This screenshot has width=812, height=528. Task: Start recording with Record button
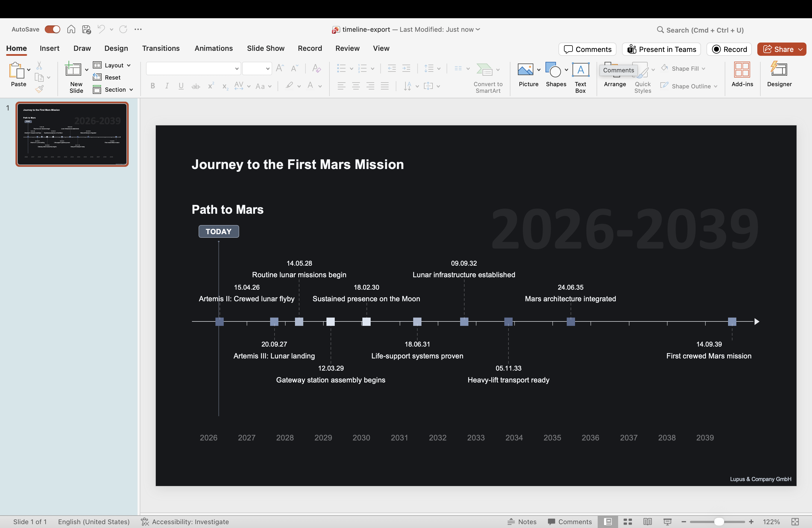coord(729,49)
